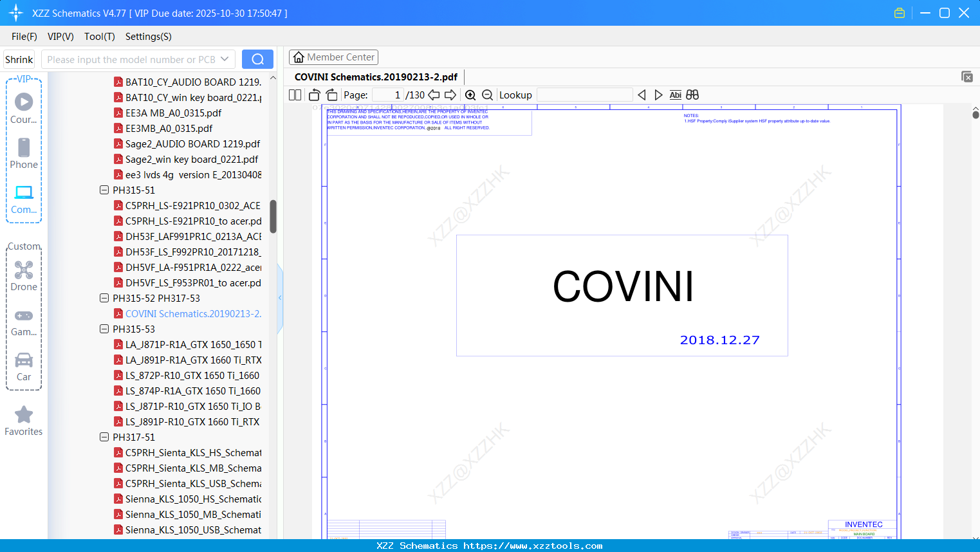The height and width of the screenshot is (552, 980).
Task: Click the XZZ Schematics logo in the title bar
Action: pyautogui.click(x=16, y=13)
